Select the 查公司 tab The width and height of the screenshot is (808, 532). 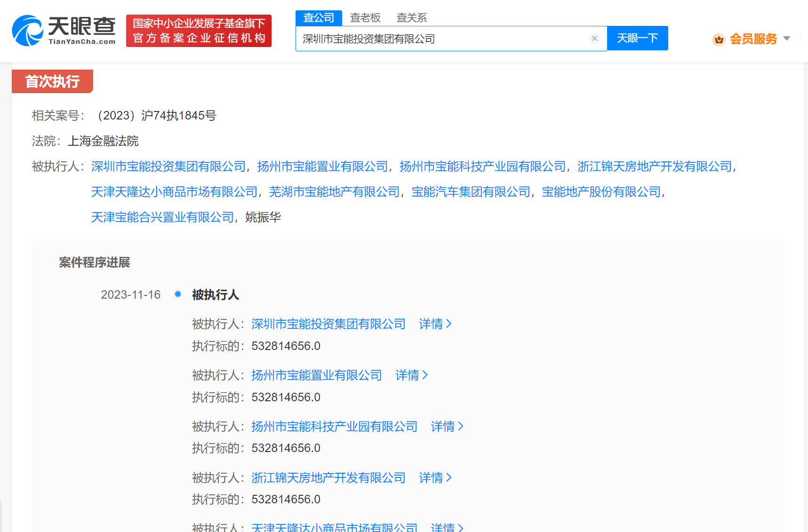pos(319,18)
